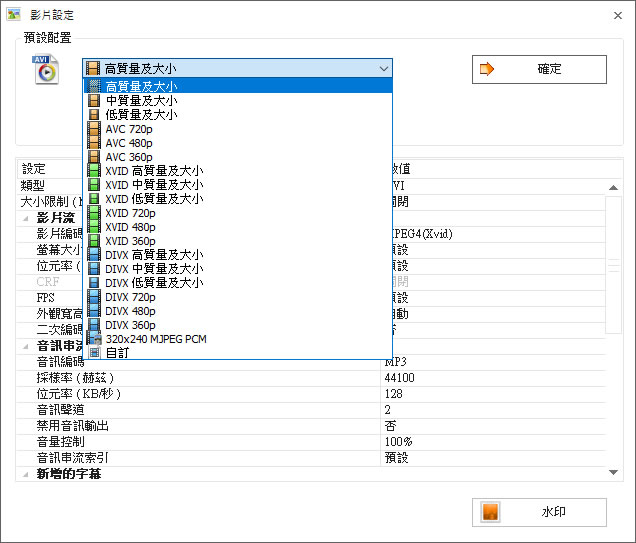Click the orange film icon beside AVC 360p

(94, 157)
